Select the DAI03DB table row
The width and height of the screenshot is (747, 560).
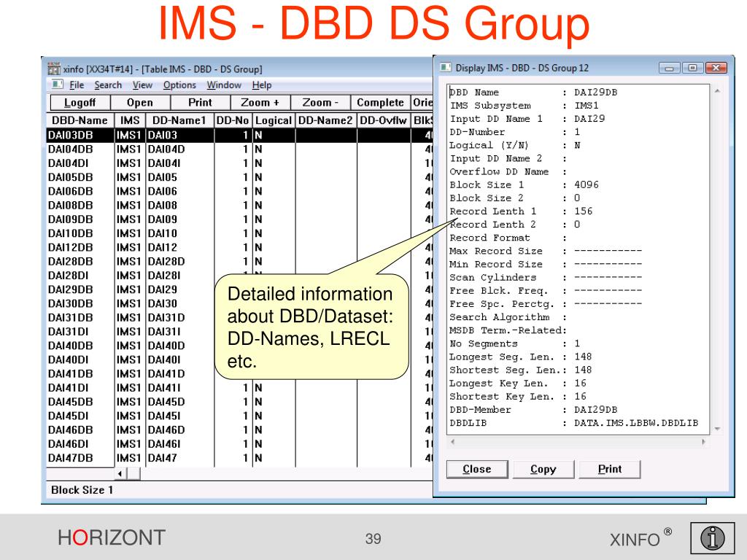239,135
